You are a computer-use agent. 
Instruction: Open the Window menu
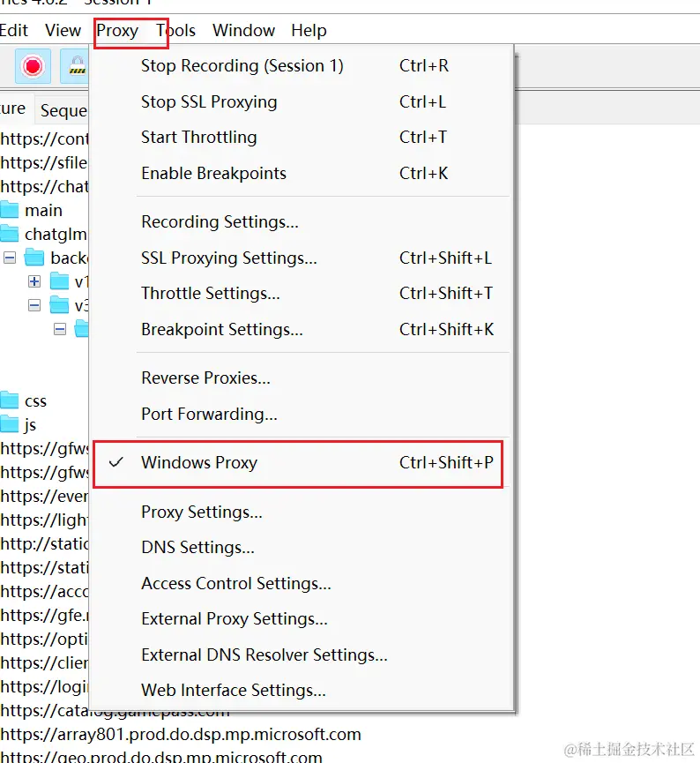pos(243,30)
